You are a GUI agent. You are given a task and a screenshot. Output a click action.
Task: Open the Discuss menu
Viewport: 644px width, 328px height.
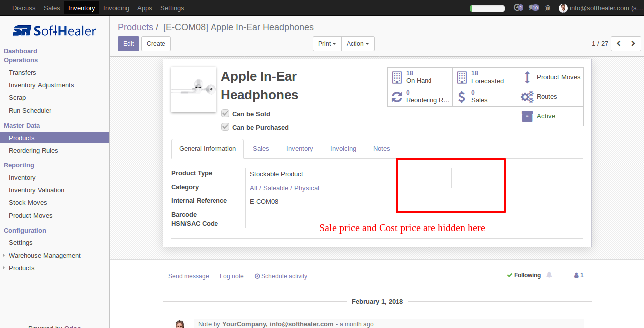[23, 8]
